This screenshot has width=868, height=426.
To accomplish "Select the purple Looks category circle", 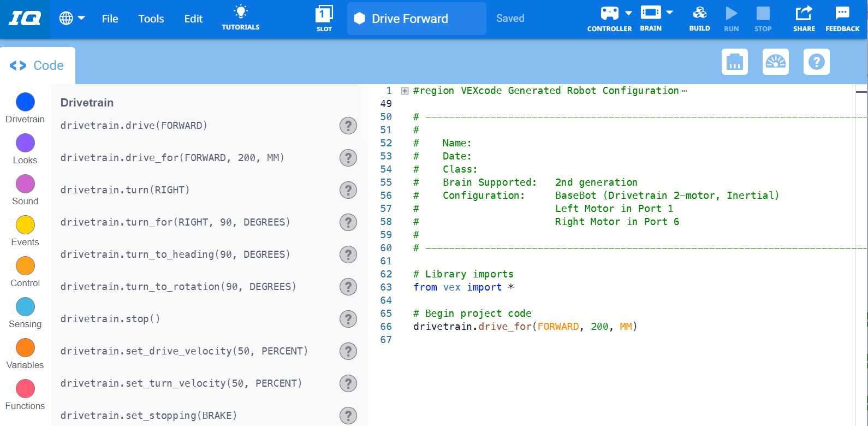I will (25, 143).
